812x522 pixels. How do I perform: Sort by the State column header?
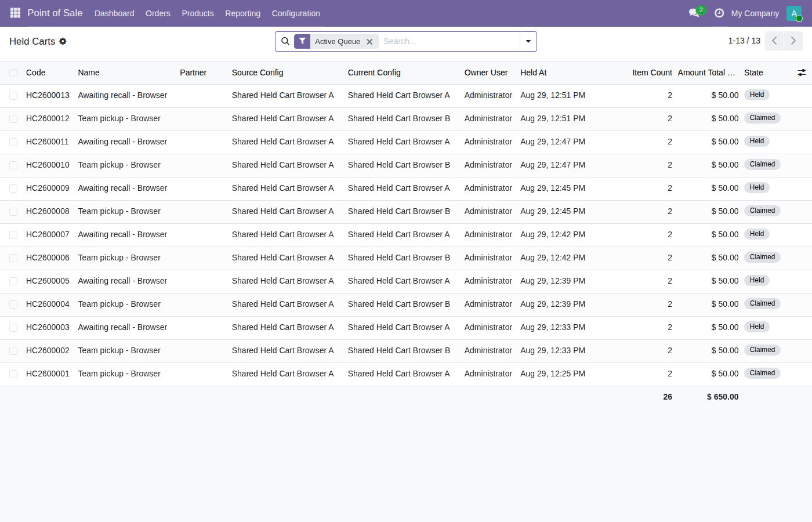point(753,72)
